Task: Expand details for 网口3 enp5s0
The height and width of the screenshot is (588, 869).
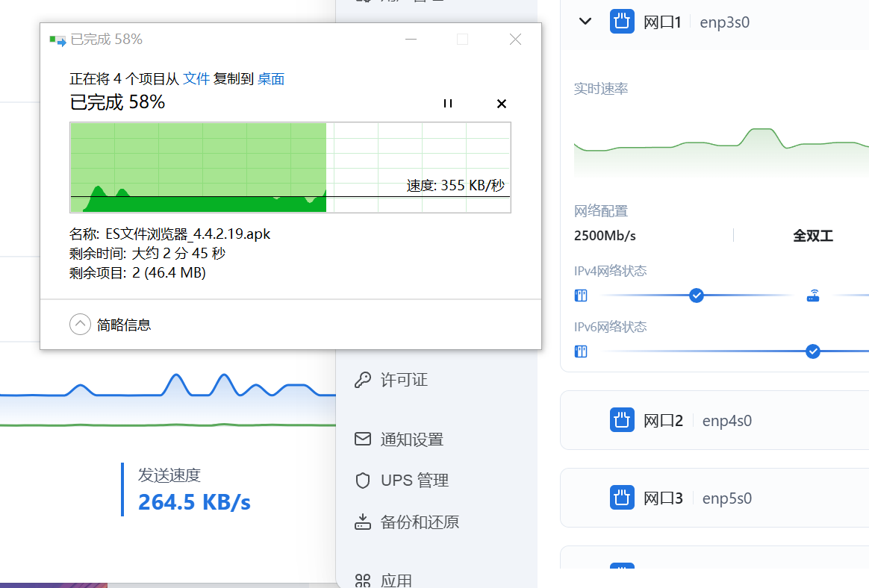Action: coord(664,497)
